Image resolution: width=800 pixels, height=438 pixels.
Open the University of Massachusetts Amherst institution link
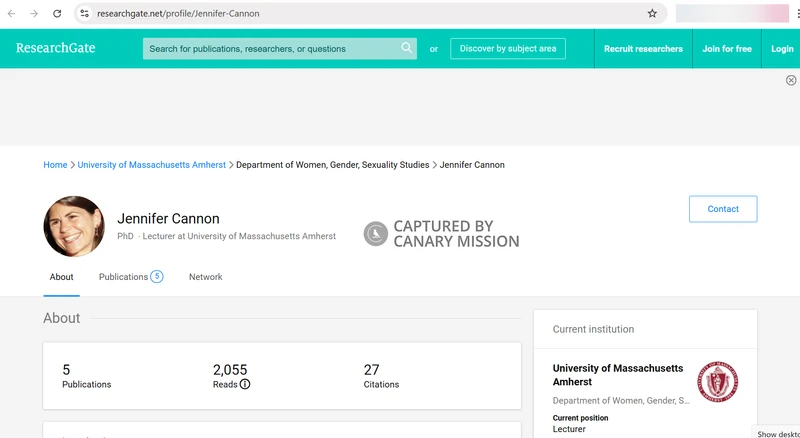point(618,375)
